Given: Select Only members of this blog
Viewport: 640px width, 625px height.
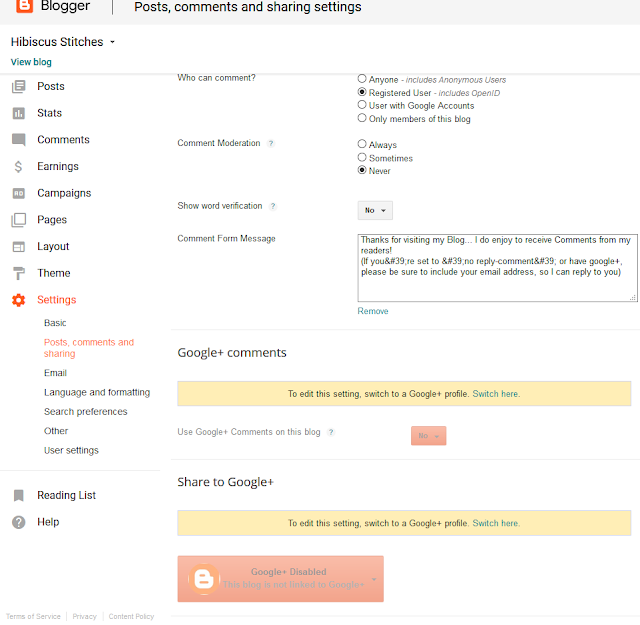Looking at the screenshot, I should pyautogui.click(x=362, y=118).
